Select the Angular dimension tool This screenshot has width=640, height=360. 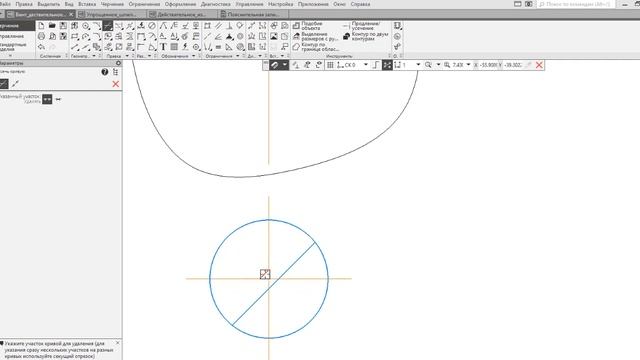pos(152,47)
